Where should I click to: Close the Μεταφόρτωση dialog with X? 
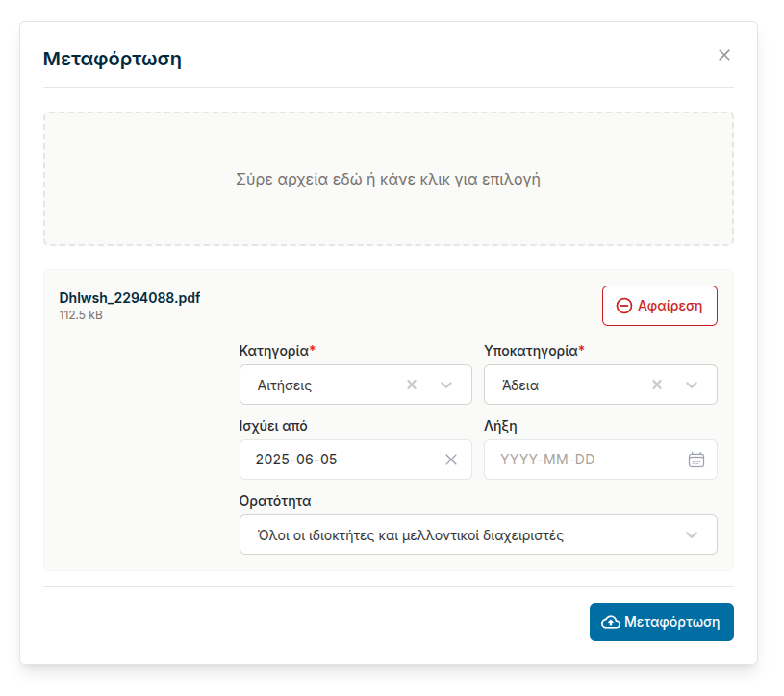pos(723,55)
